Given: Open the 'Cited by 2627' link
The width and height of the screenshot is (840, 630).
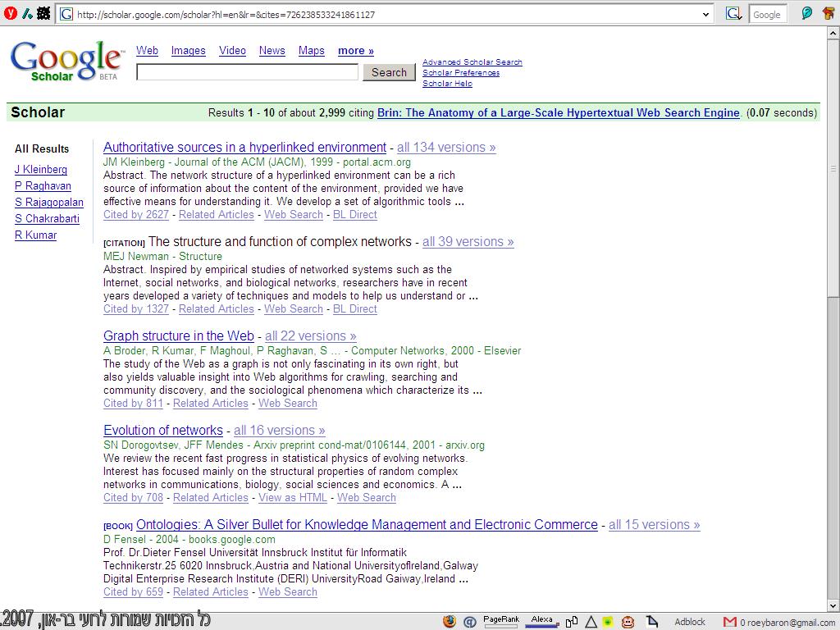Looking at the screenshot, I should point(136,214).
